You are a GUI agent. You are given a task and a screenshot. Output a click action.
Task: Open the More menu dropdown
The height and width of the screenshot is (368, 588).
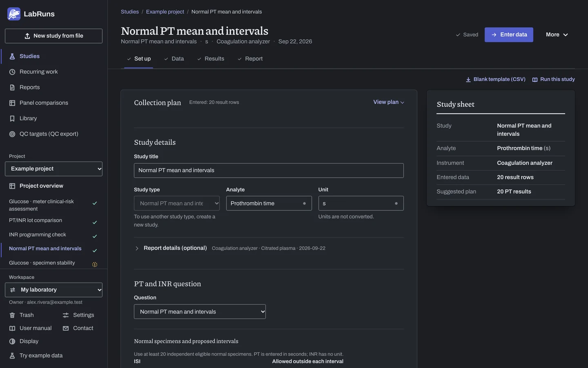(x=557, y=35)
